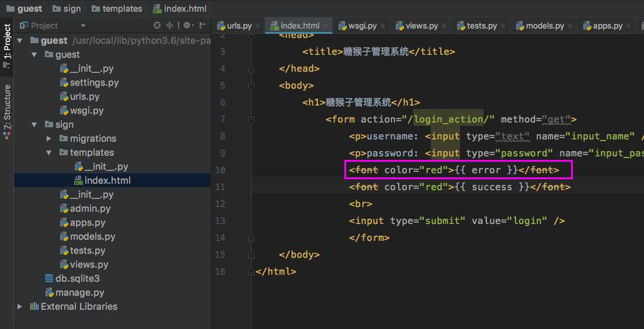644x329 pixels.
Task: Click the guest breadcrumb in navigation bar
Action: [x=25, y=9]
